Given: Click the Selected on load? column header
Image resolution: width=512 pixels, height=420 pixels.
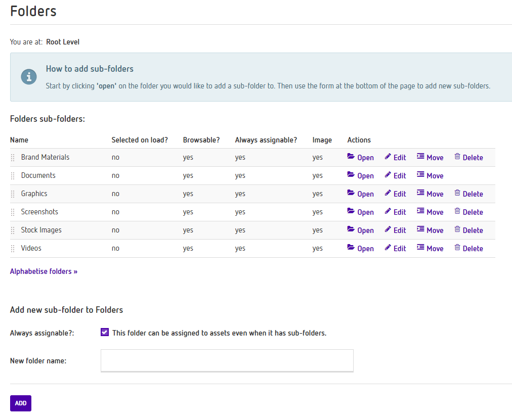Looking at the screenshot, I should [140, 140].
